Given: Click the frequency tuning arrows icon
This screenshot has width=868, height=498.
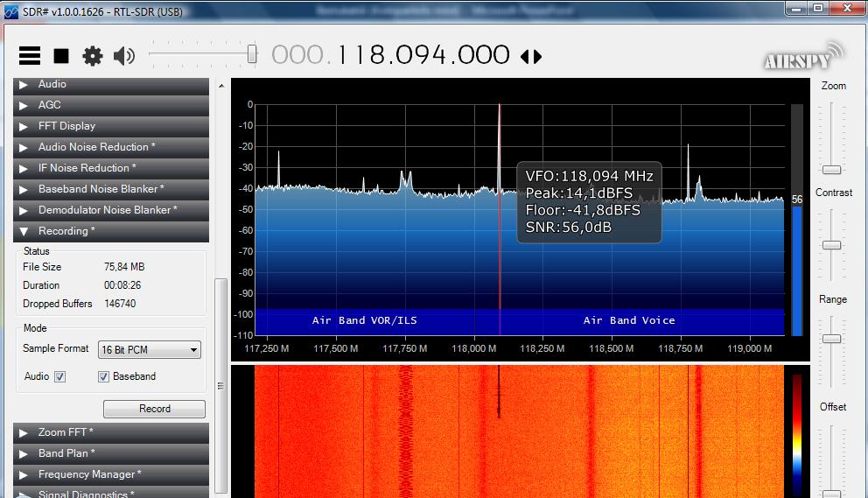Looking at the screenshot, I should (531, 57).
